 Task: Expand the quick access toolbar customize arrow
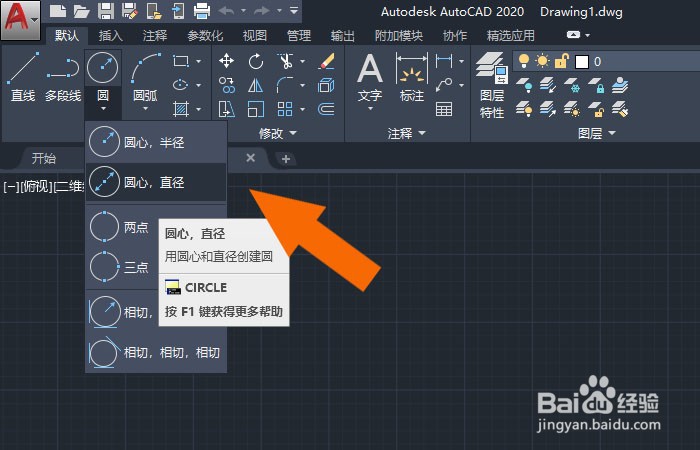[x=294, y=10]
